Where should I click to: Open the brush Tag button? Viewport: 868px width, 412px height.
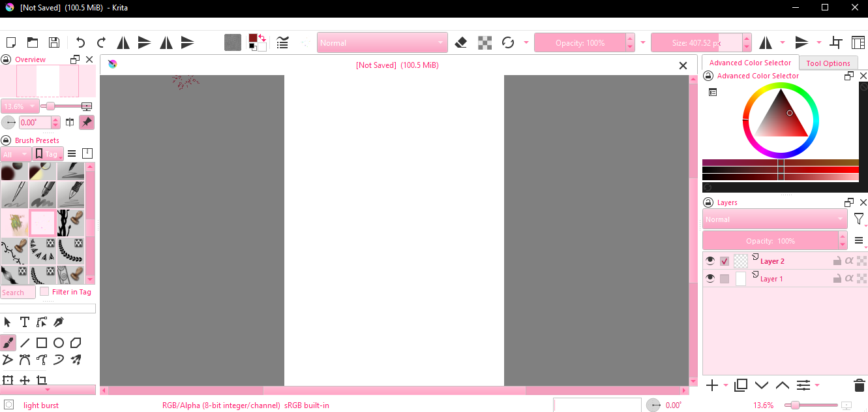point(48,154)
